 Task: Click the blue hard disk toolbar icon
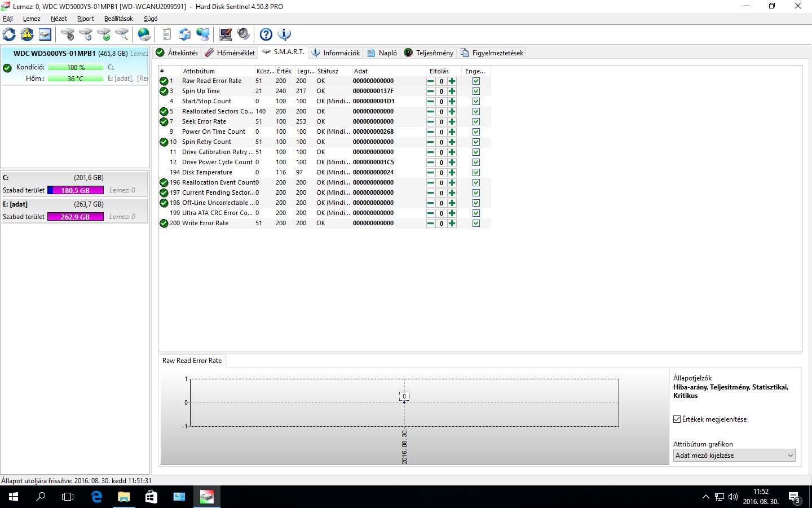(45, 34)
